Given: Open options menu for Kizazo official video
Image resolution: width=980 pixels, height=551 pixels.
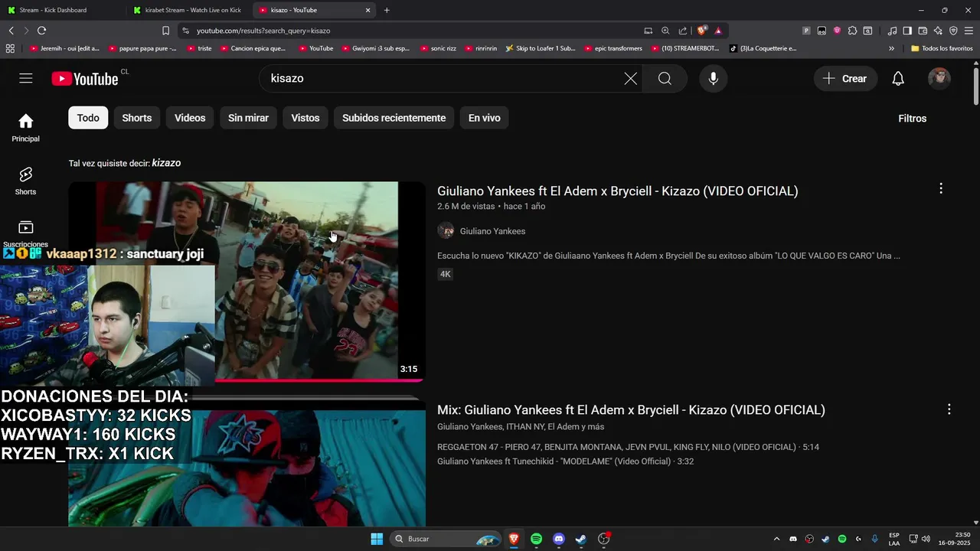Looking at the screenshot, I should coord(941,188).
